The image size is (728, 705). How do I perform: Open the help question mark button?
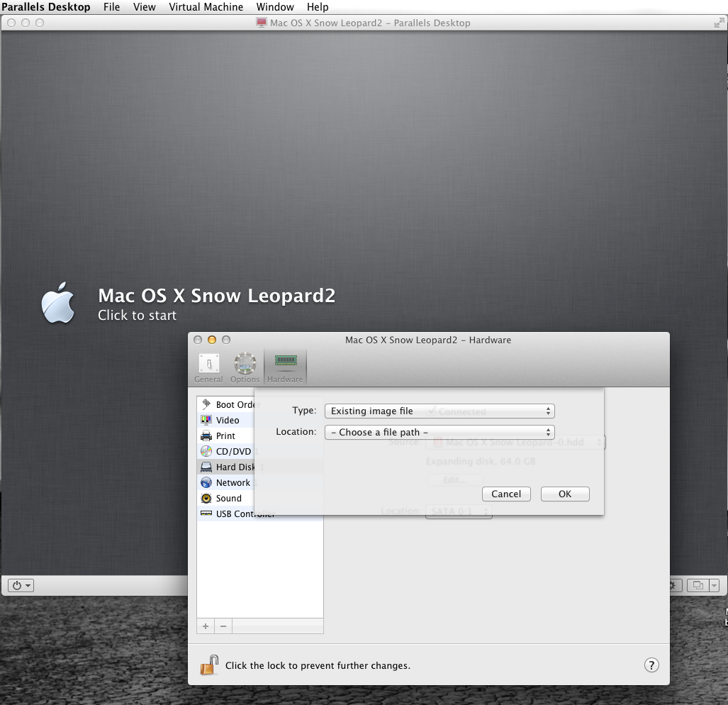651,665
